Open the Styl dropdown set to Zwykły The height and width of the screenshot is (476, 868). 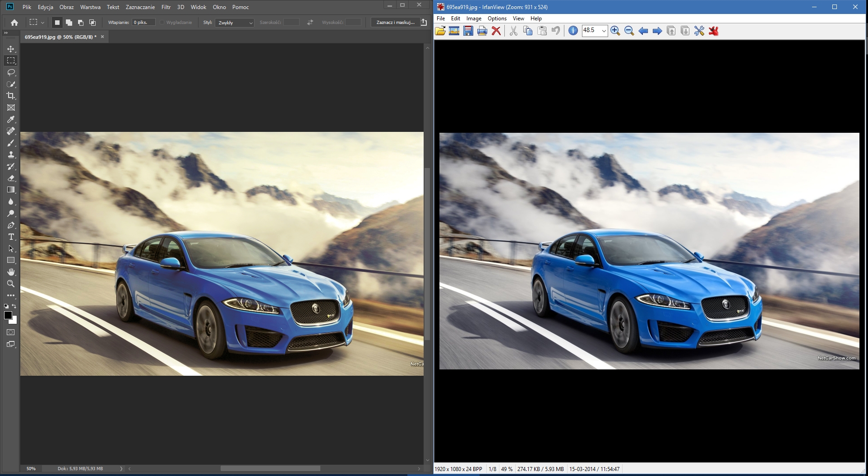click(x=235, y=23)
